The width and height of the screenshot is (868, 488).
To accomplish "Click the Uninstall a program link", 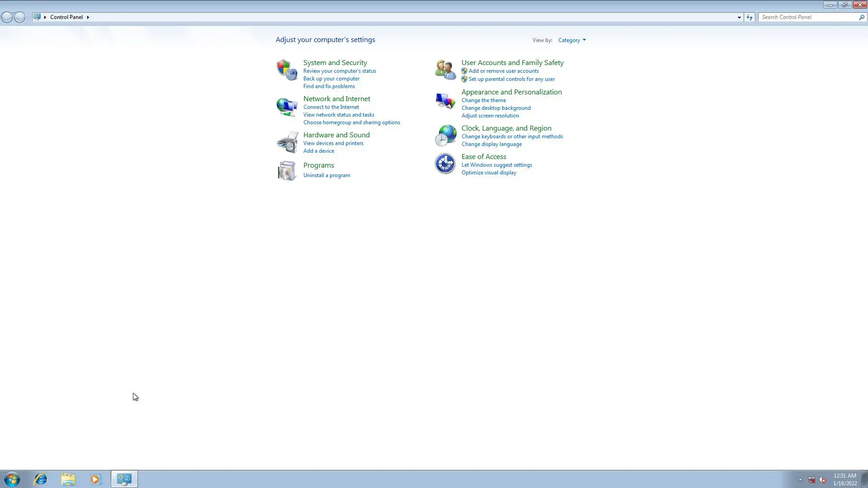I will [x=326, y=175].
